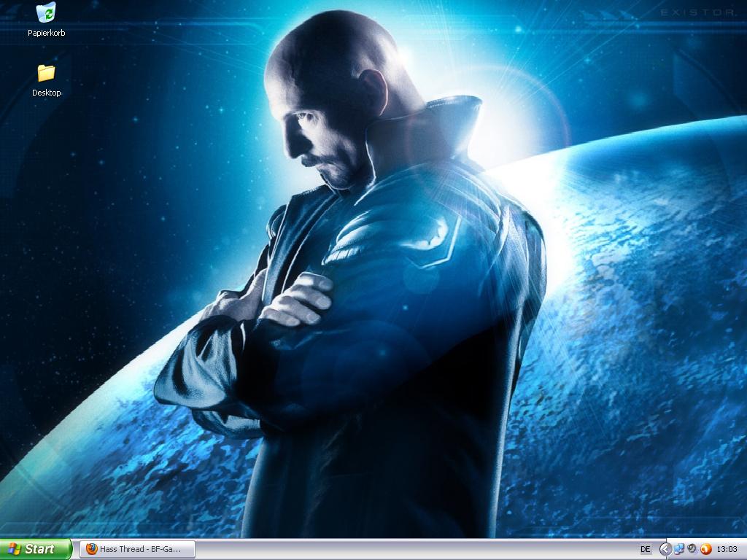Open the grey speaker volume tray icon
Image resolution: width=747 pixels, height=560 pixels.
pyautogui.click(x=692, y=549)
